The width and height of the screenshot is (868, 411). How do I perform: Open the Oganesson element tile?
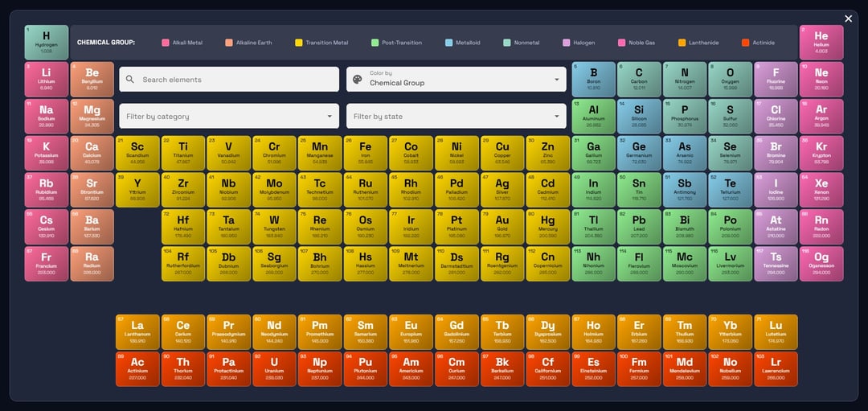pos(821,264)
